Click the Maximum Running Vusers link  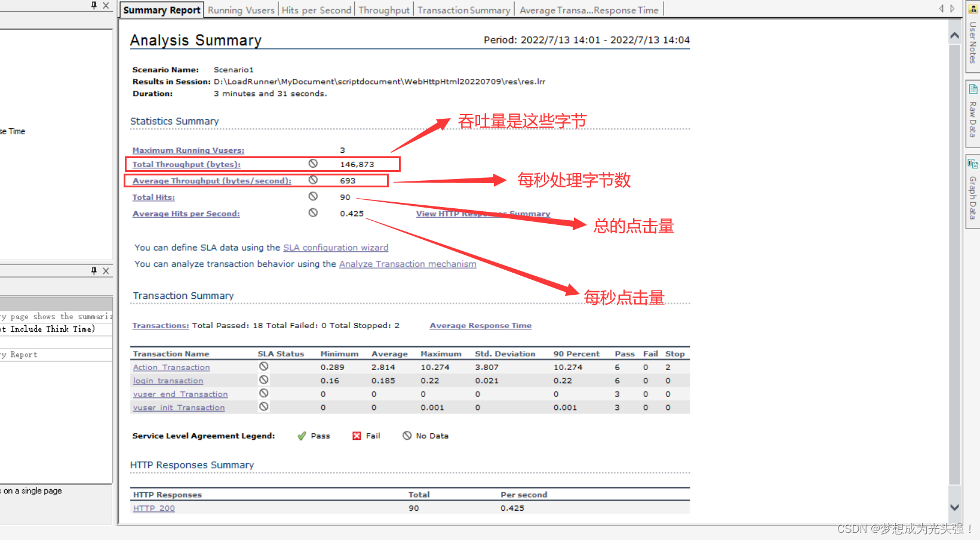click(x=188, y=150)
